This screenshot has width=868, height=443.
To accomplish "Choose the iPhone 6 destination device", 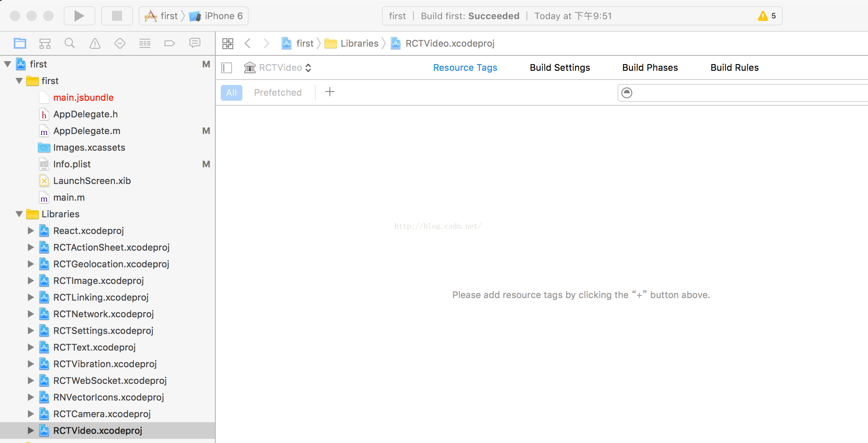I will (x=216, y=16).
